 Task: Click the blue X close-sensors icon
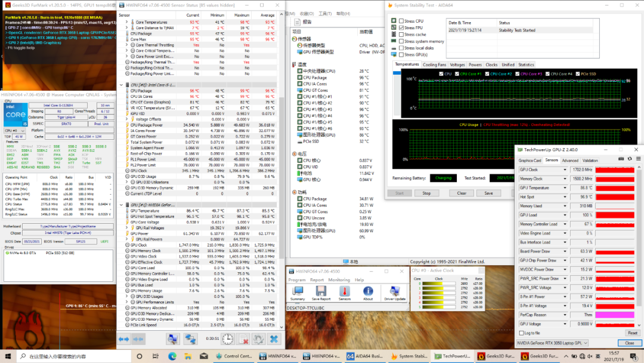click(274, 339)
